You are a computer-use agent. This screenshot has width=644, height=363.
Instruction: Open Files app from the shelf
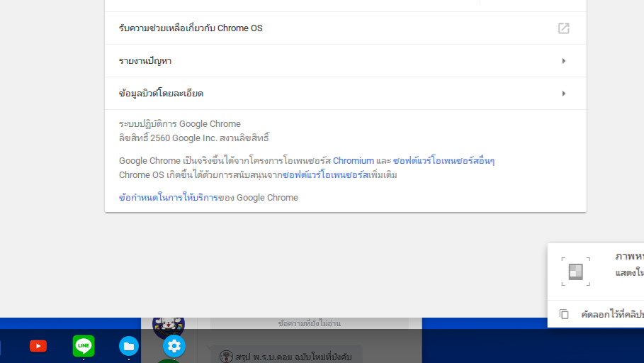(129, 347)
